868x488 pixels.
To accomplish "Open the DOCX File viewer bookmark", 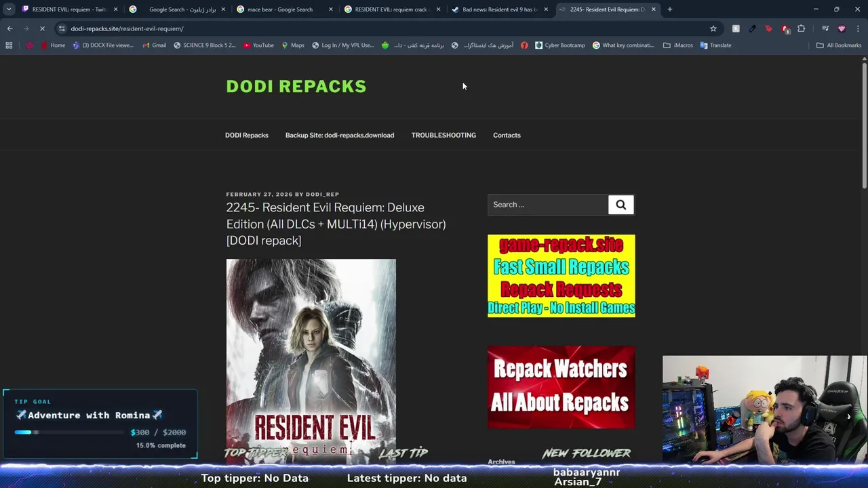I will [102, 45].
